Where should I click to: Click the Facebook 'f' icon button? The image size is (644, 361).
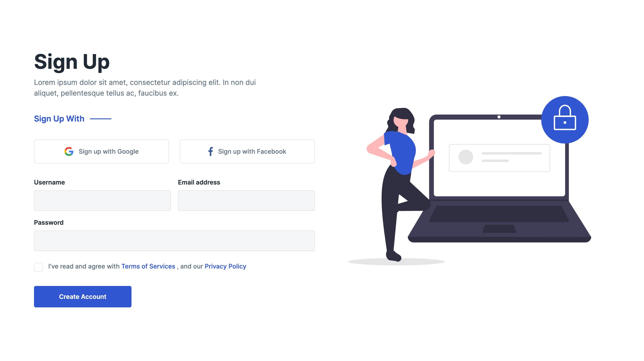(211, 151)
